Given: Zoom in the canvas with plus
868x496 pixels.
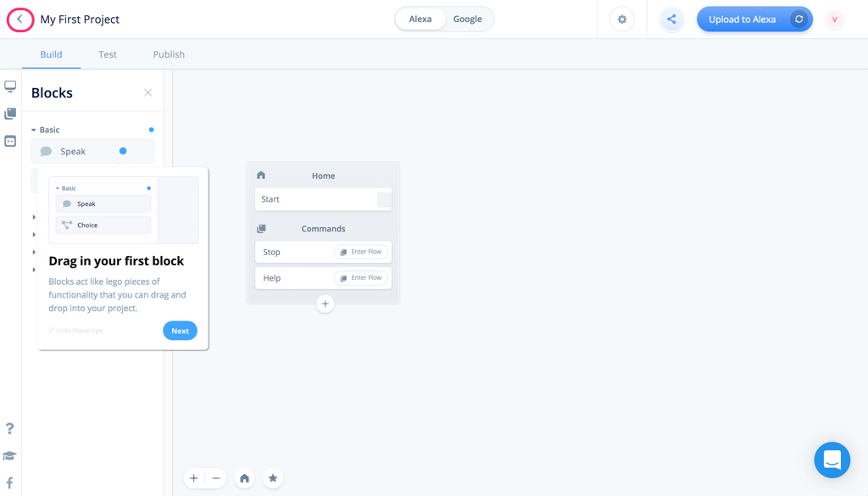Looking at the screenshot, I should tap(194, 478).
